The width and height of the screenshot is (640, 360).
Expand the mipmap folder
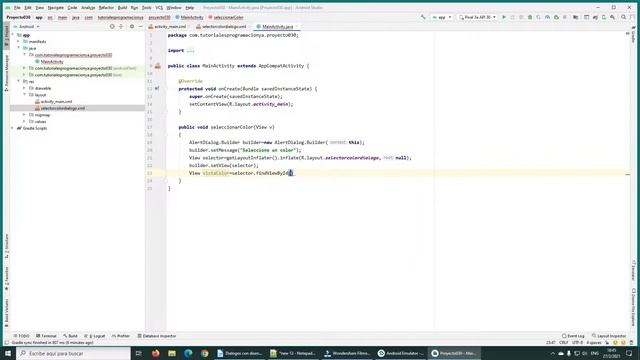pyautogui.click(x=24, y=115)
